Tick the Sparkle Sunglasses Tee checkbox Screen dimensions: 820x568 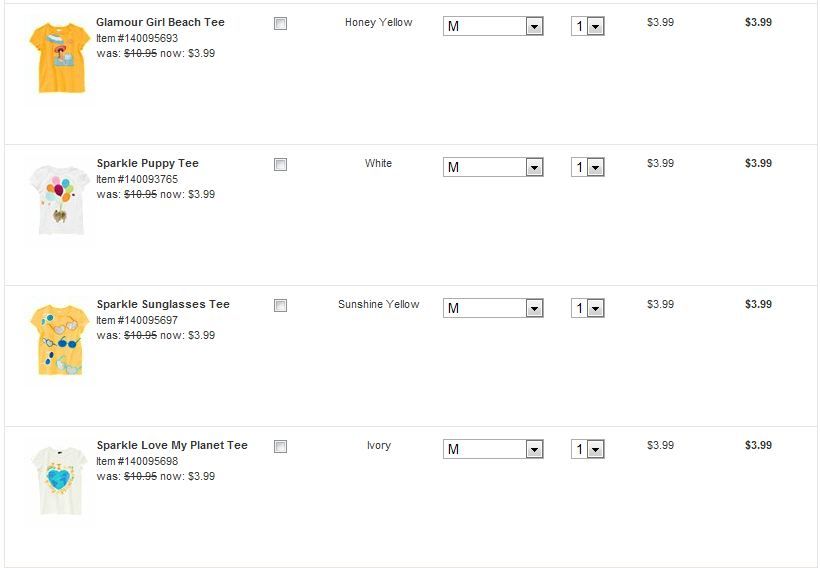tap(280, 305)
